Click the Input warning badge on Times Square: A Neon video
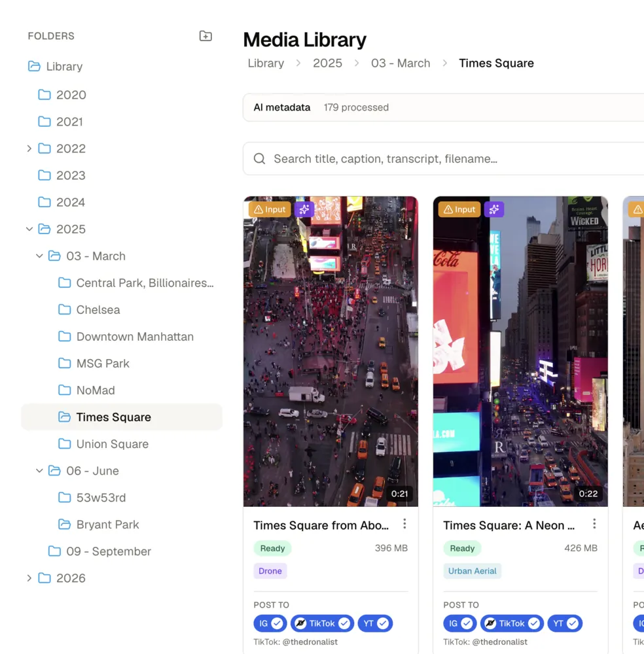This screenshot has width=644, height=654. [x=459, y=209]
